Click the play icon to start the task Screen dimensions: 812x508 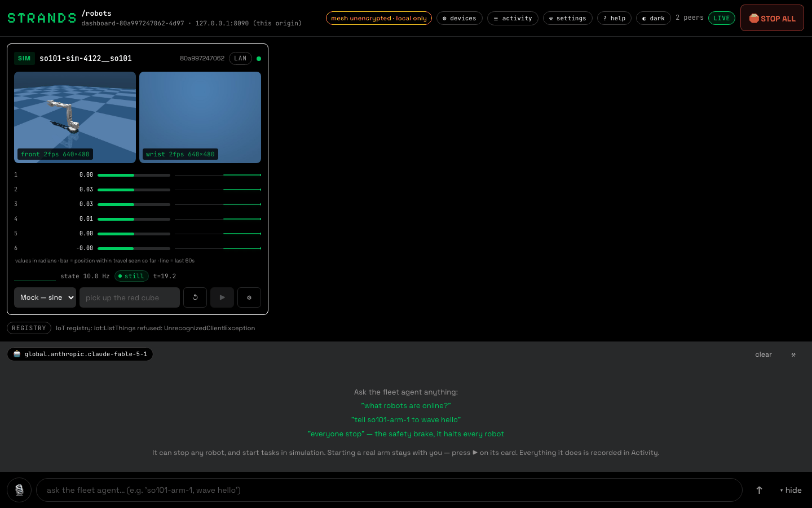pyautogui.click(x=222, y=297)
